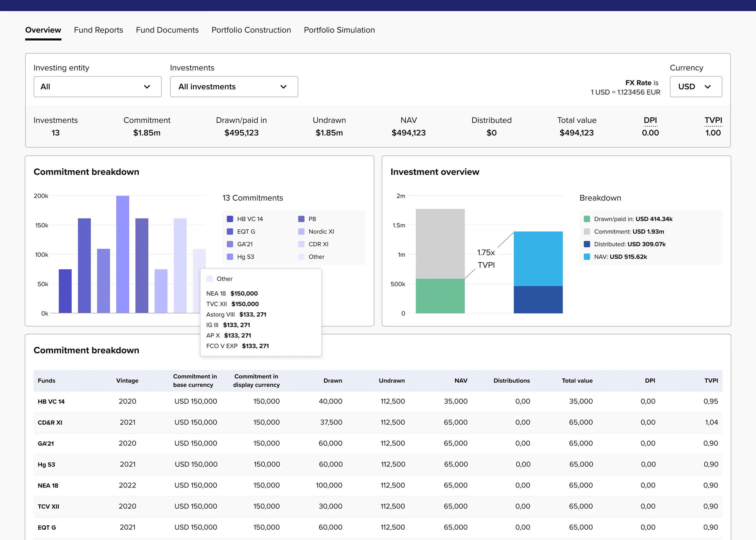Open the Fund Documents tab

tap(167, 30)
